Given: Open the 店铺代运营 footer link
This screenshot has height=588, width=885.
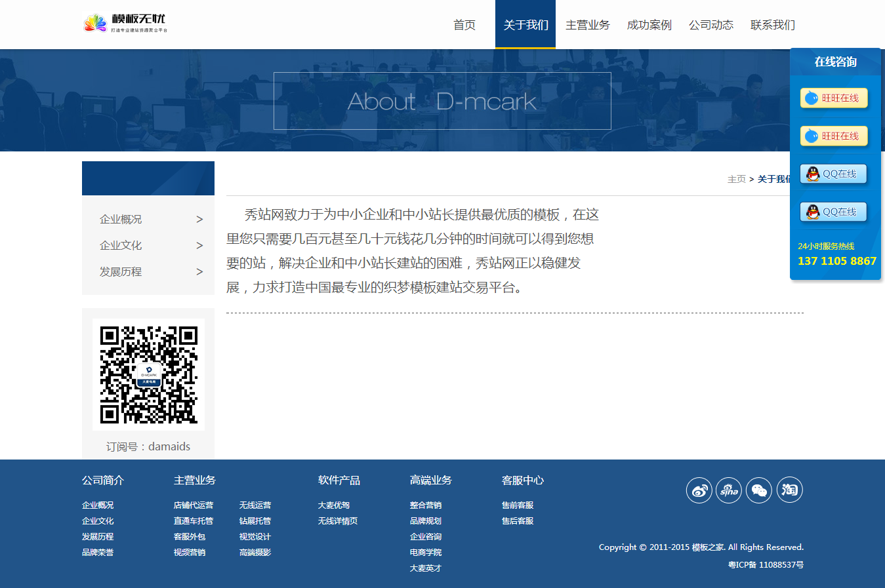Looking at the screenshot, I should 194,505.
